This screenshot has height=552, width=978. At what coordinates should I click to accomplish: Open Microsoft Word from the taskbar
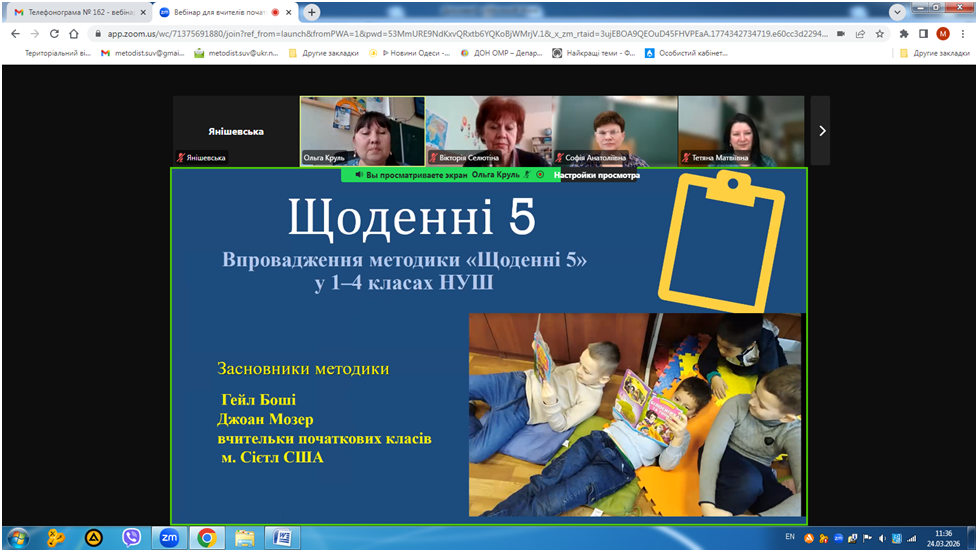click(x=282, y=538)
